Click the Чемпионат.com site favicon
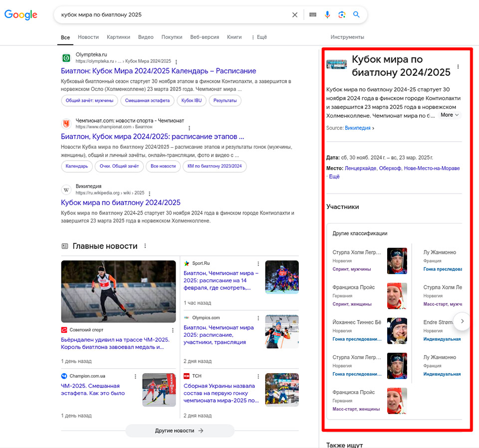This screenshot has width=479, height=448. click(x=66, y=124)
